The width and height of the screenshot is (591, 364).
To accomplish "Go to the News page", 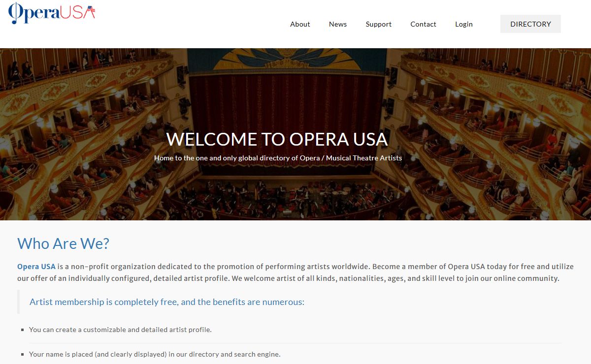I will pos(338,24).
